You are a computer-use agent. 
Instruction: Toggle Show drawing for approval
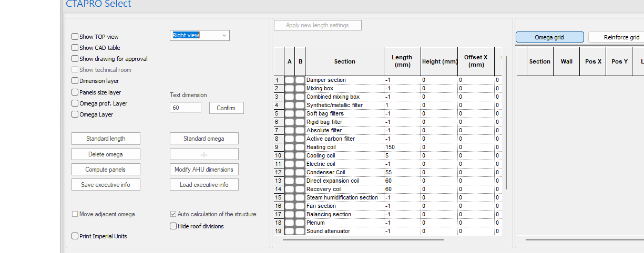pos(75,59)
